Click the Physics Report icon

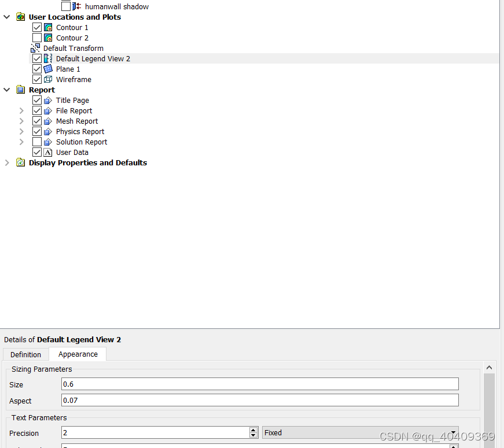click(48, 131)
